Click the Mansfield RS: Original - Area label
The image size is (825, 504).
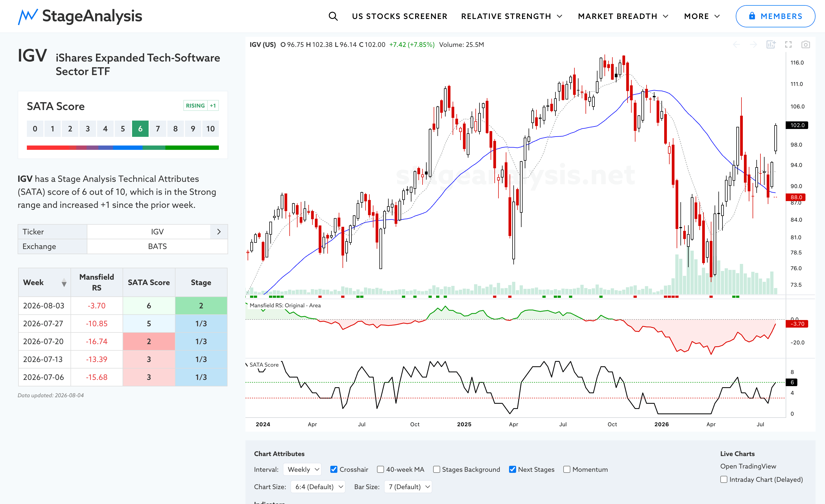click(x=285, y=305)
